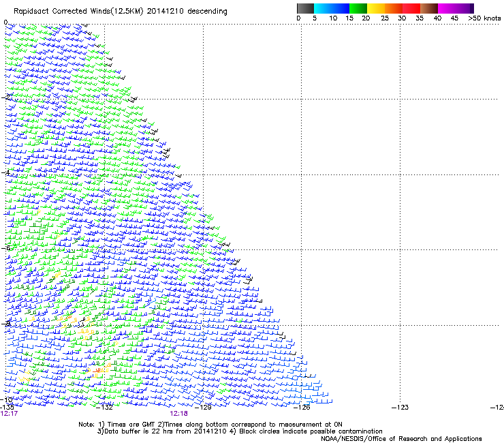Click the '25' label under the color bar
504x443 pixels.
pyautogui.click(x=385, y=18)
